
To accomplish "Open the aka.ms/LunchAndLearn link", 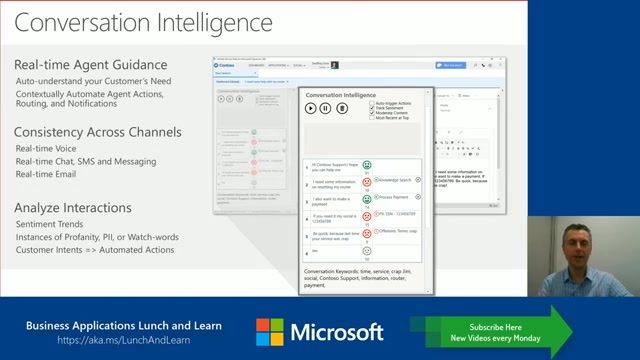I will (x=124, y=340).
